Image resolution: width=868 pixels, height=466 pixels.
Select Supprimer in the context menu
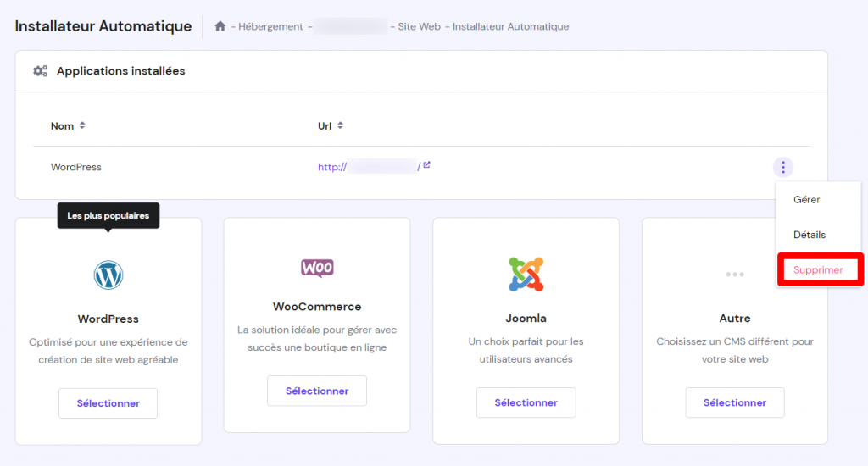click(x=818, y=269)
